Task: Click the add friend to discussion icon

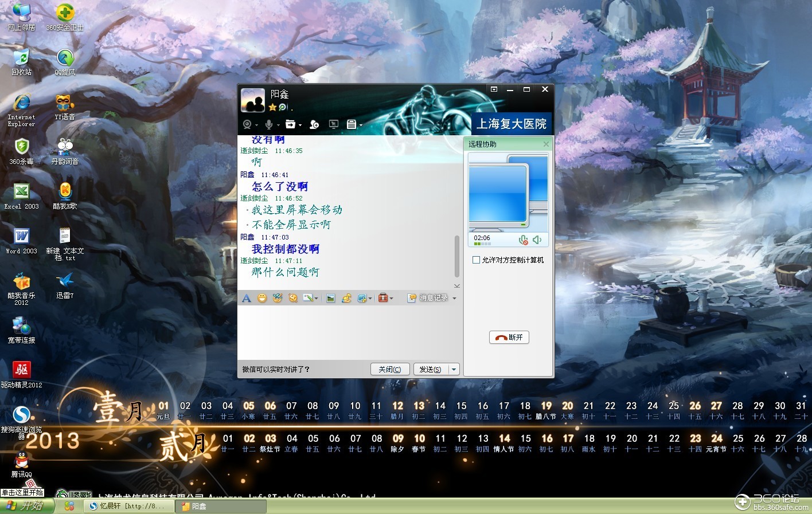Action: pos(314,124)
